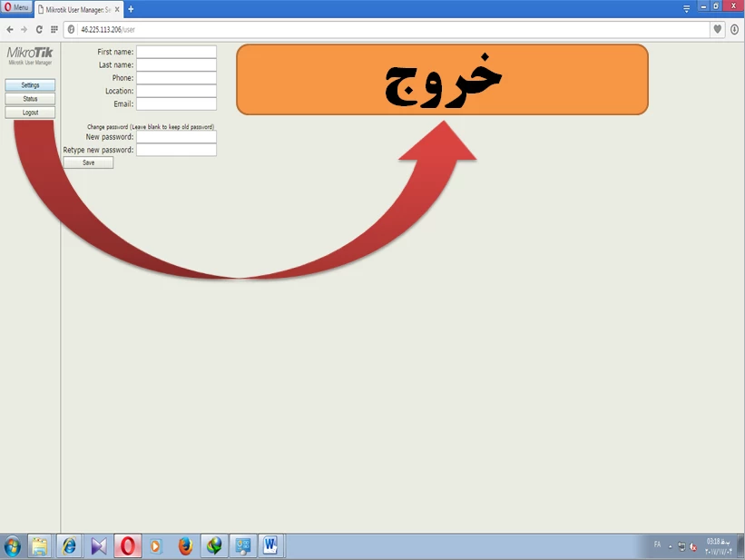This screenshot has width=745, height=560.
Task: Click the First name input field
Action: 176,53
